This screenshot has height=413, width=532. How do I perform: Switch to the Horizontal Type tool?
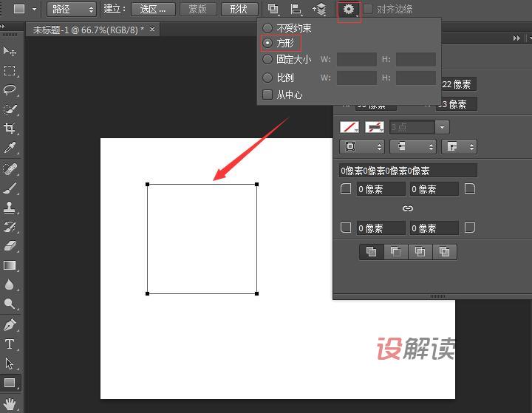tap(10, 344)
